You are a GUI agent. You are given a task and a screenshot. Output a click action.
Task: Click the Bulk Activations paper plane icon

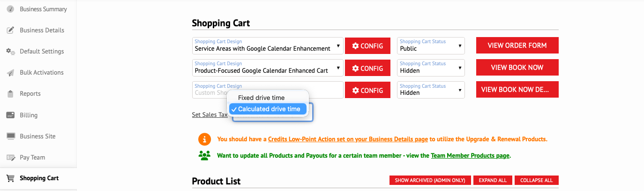click(x=10, y=73)
